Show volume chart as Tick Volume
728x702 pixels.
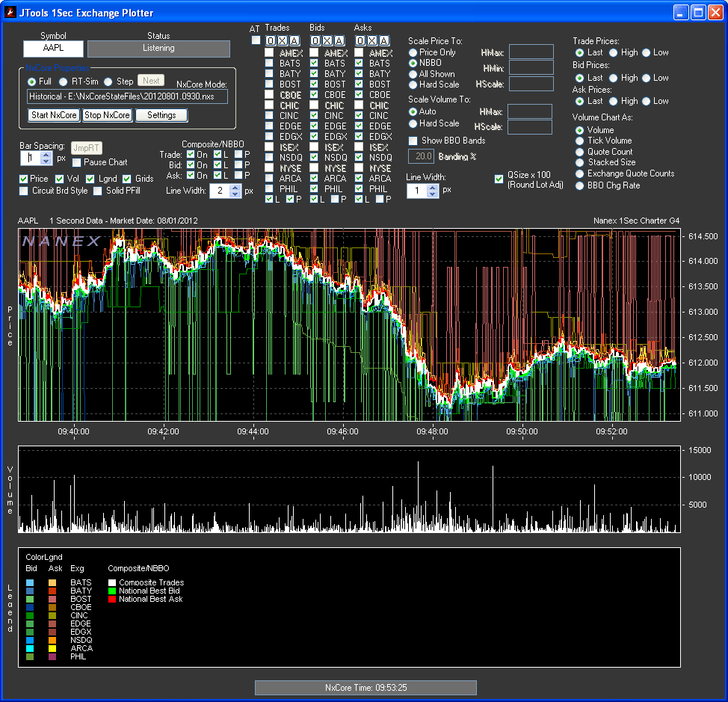(579, 141)
